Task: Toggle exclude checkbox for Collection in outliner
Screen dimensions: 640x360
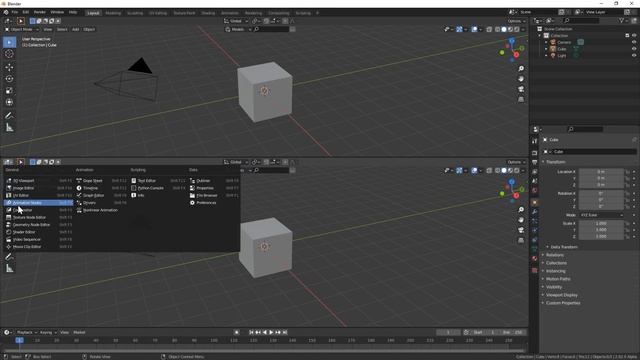Action: tap(627, 36)
